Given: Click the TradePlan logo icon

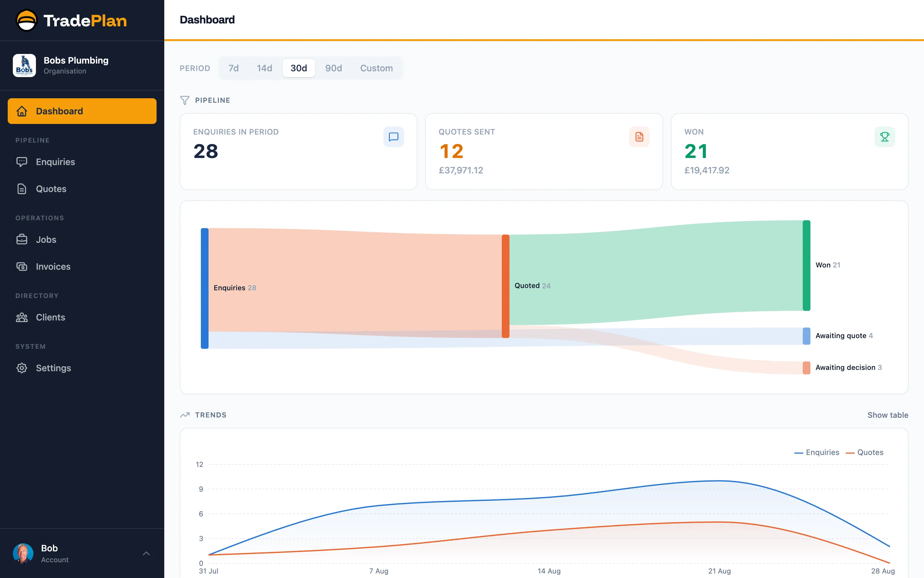Looking at the screenshot, I should pyautogui.click(x=26, y=20).
